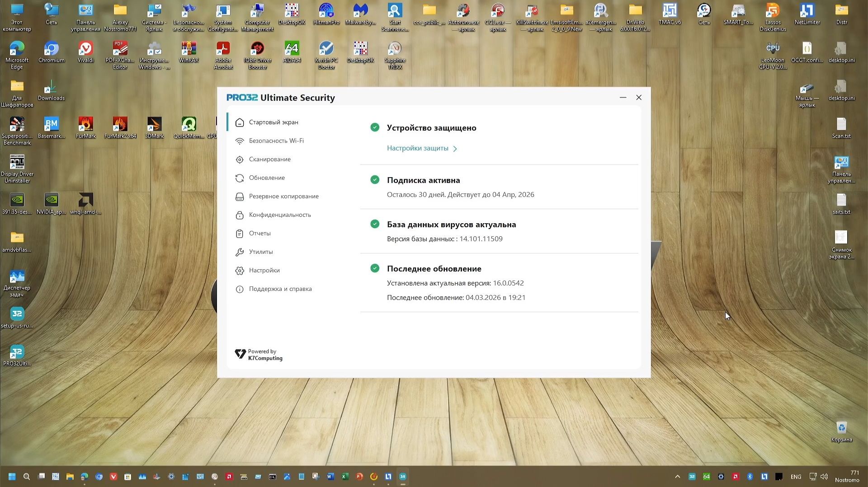Open Конфиденциальность section

280,215
